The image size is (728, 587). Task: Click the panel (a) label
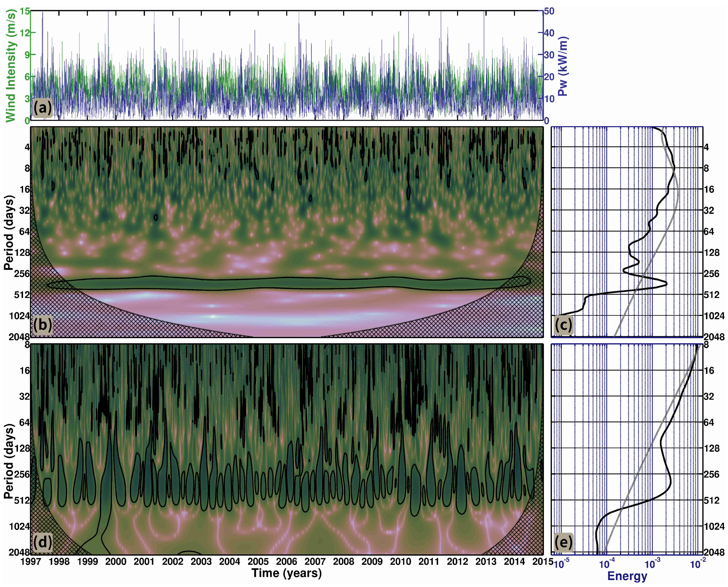pos(43,108)
